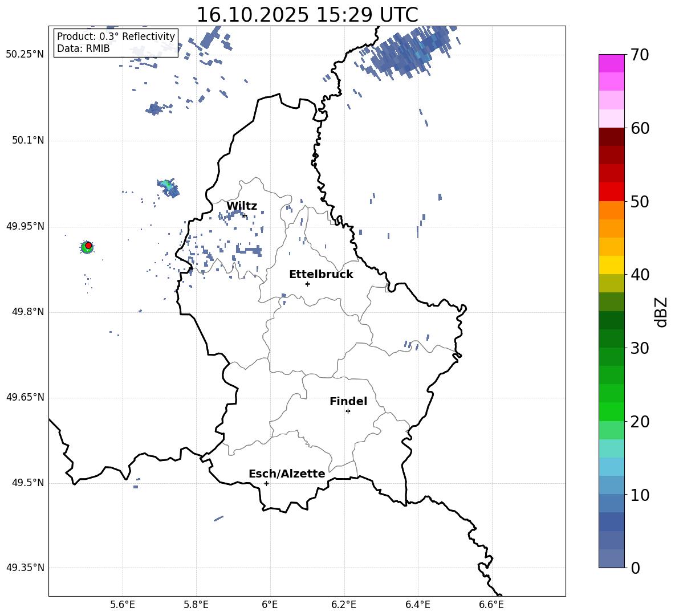675x616 pixels.
Task: Click the 50.25°N latitude tick label
Action: pos(25,55)
